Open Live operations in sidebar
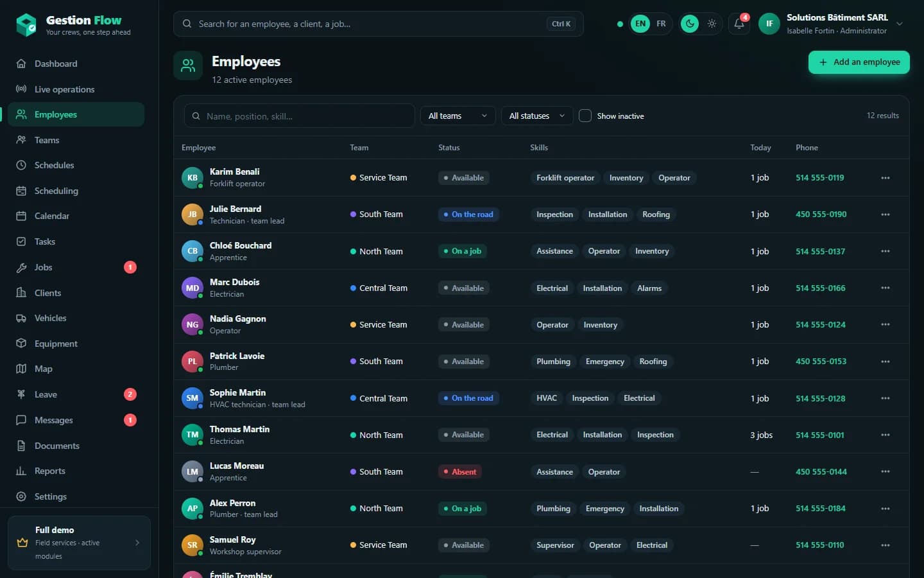924x578 pixels. click(x=76, y=89)
